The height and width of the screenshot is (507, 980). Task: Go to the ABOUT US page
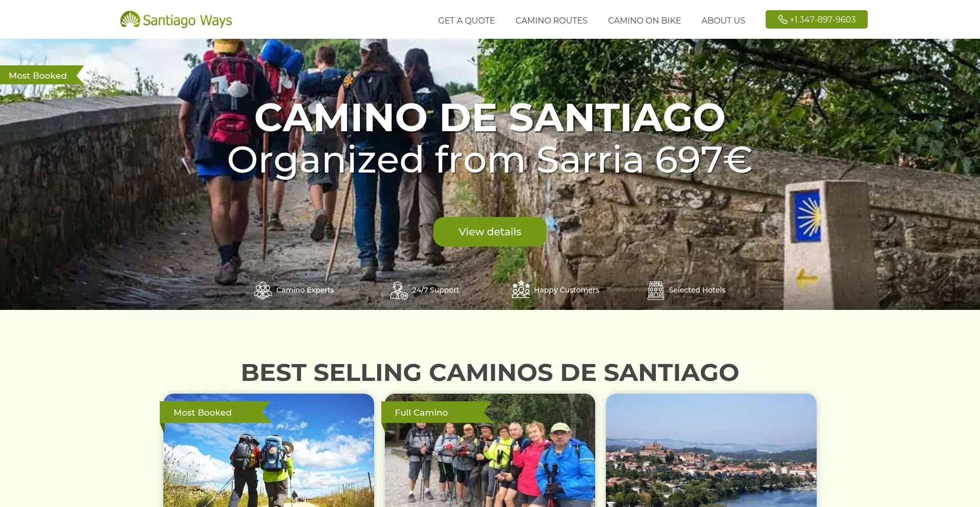(x=723, y=20)
